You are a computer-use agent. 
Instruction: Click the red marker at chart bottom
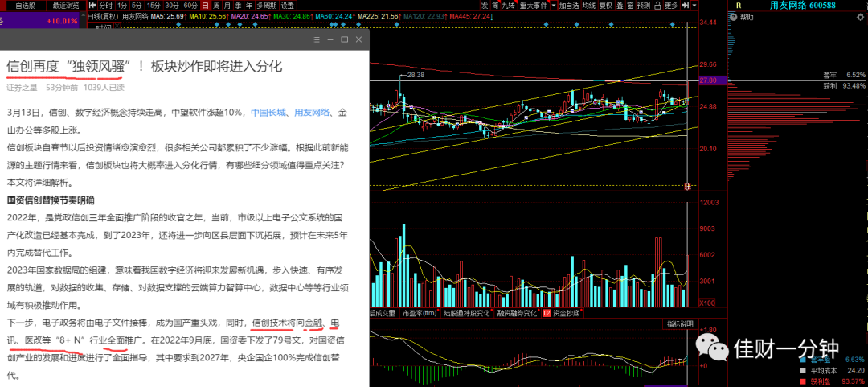(687, 187)
